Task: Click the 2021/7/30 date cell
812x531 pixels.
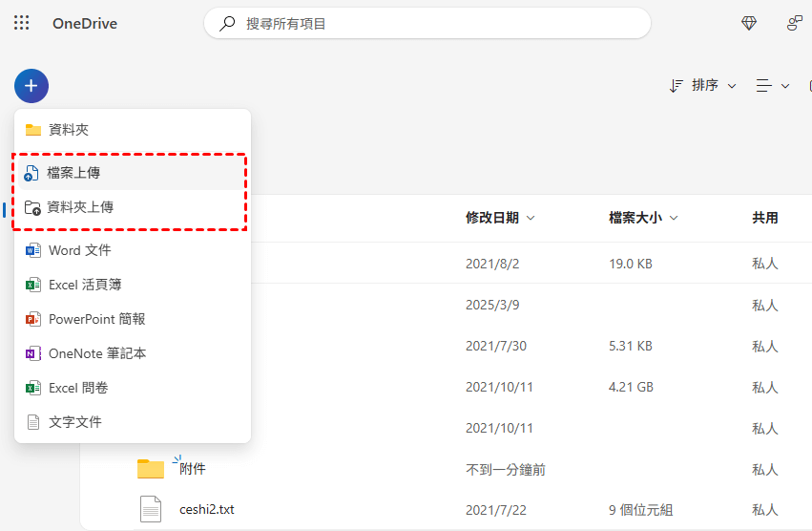Action: 496,346
